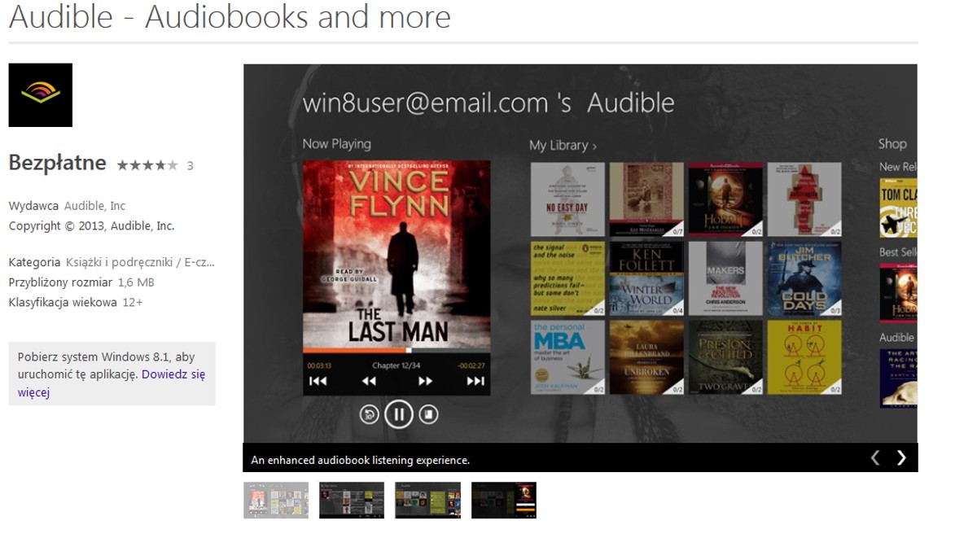Click The Last Man book cover
This screenshot has width=977, height=560.
396,254
